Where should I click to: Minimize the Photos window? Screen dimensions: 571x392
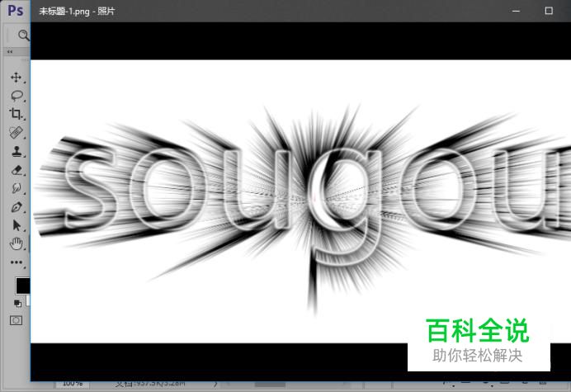[x=516, y=11]
